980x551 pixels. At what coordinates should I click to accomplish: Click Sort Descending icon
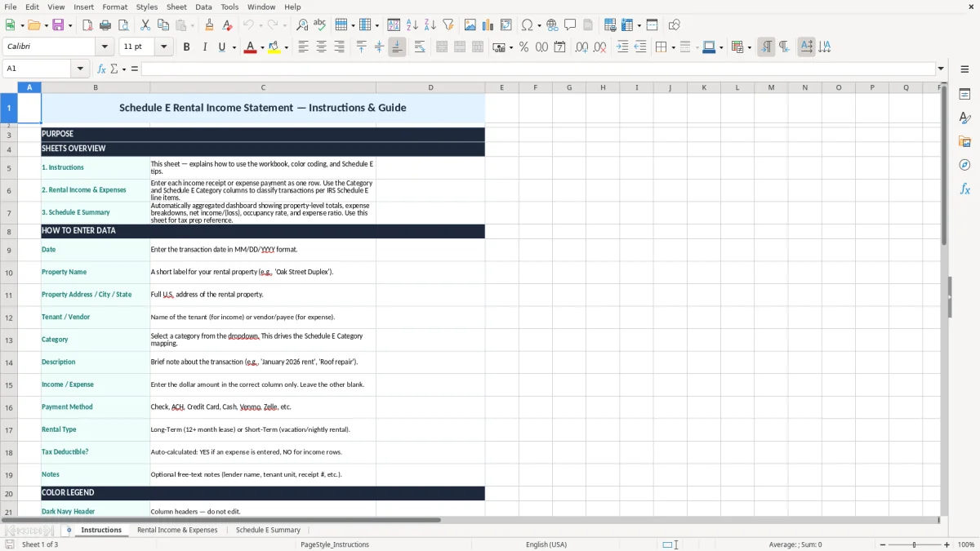(x=430, y=25)
